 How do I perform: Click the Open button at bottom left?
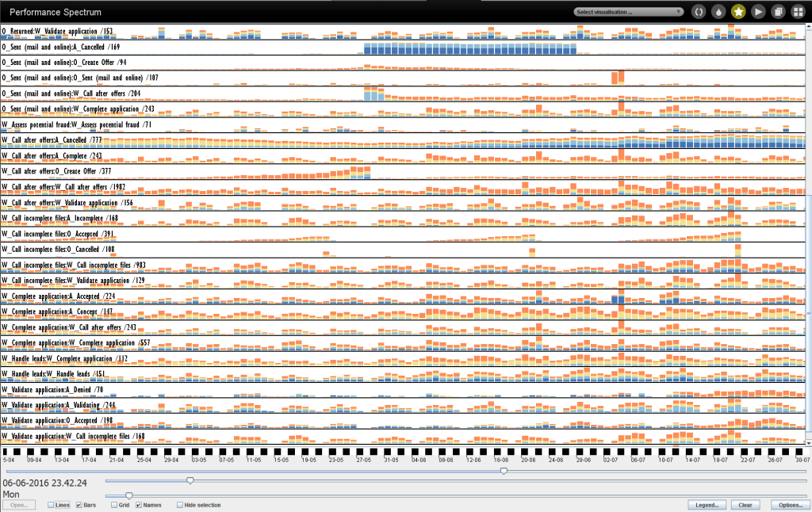(18, 505)
